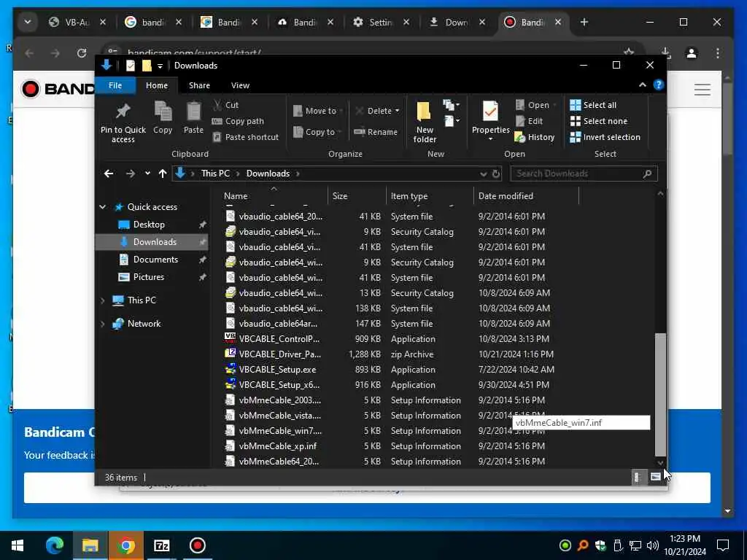The width and height of the screenshot is (747, 560).
Task: Select Desktop in Quick access
Action: tap(149, 225)
